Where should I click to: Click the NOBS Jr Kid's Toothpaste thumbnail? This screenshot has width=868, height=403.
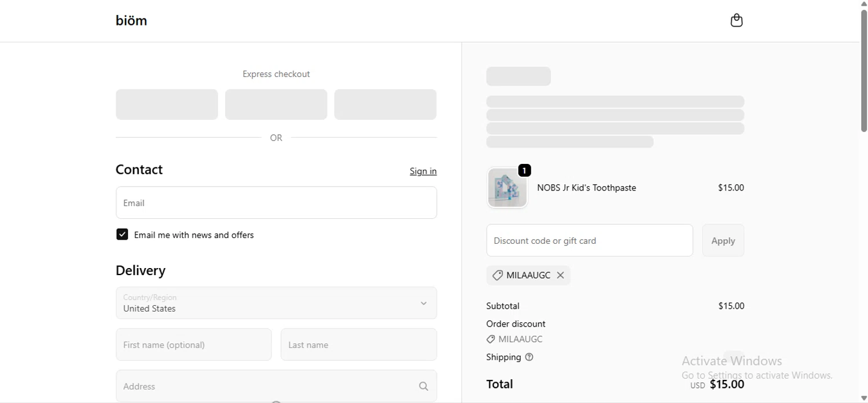pos(507,188)
